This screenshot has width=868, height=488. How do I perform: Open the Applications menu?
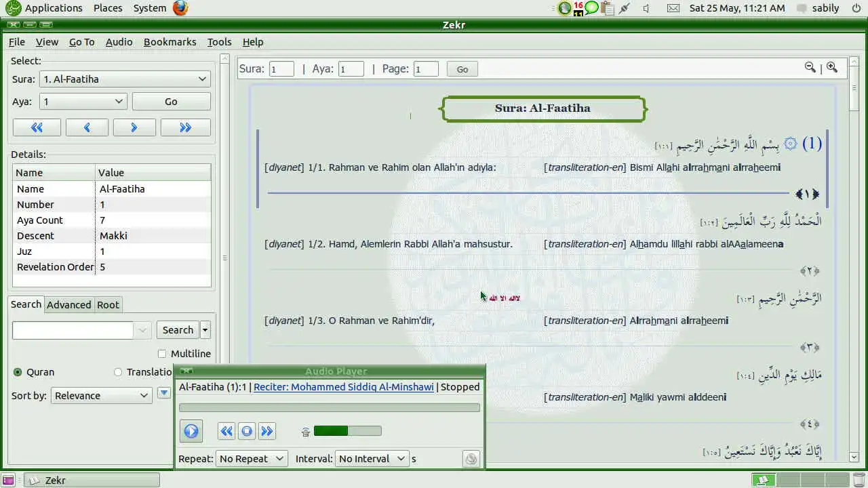click(54, 8)
